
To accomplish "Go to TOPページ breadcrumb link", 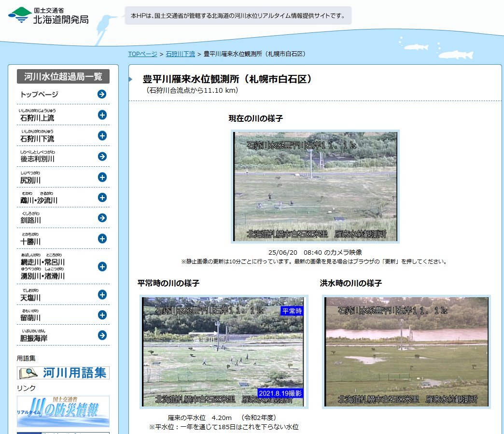I will pyautogui.click(x=142, y=54).
